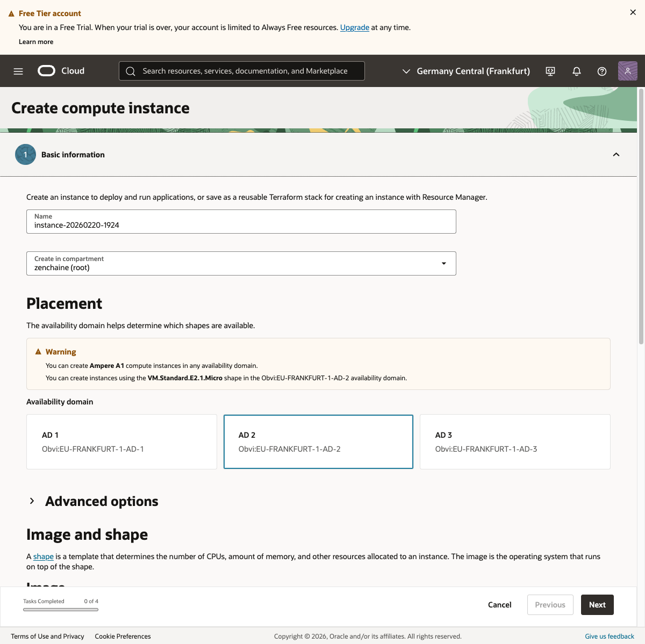Expand the Advanced options section
Screen dimensions: 645x644
(x=32, y=501)
